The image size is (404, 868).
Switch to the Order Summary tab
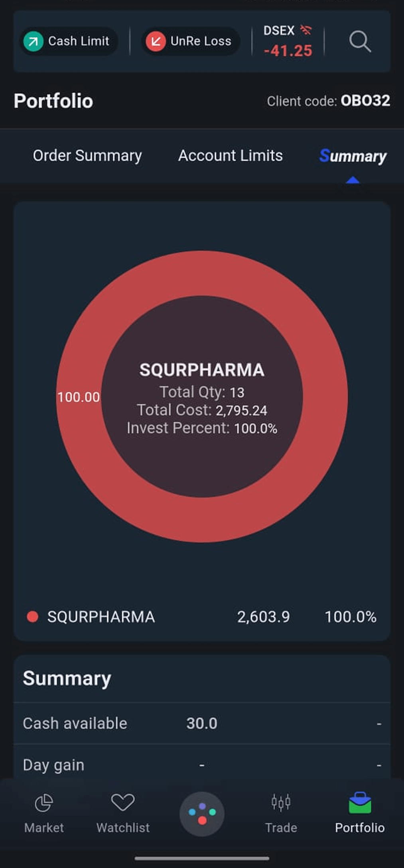[x=87, y=156]
